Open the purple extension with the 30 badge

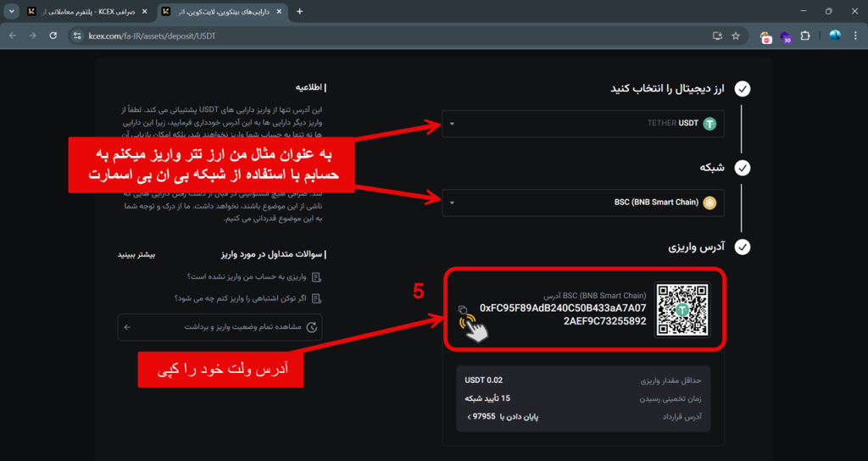coord(786,36)
